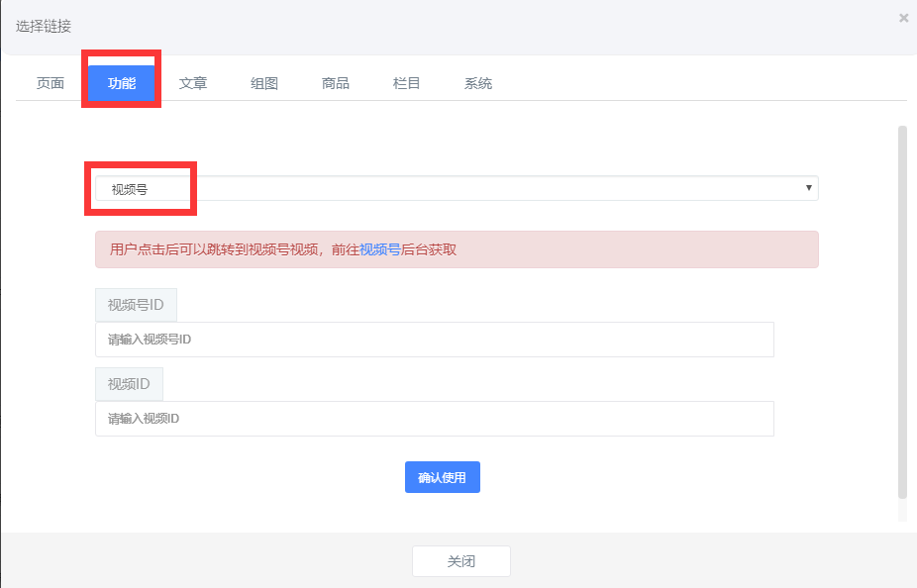Open the 栏目 tab

coord(407,83)
